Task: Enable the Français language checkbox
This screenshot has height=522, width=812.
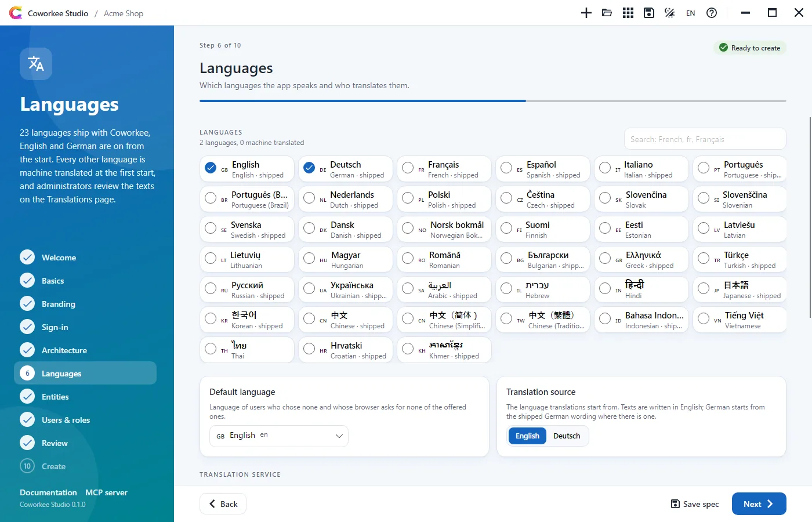Action: (x=408, y=168)
